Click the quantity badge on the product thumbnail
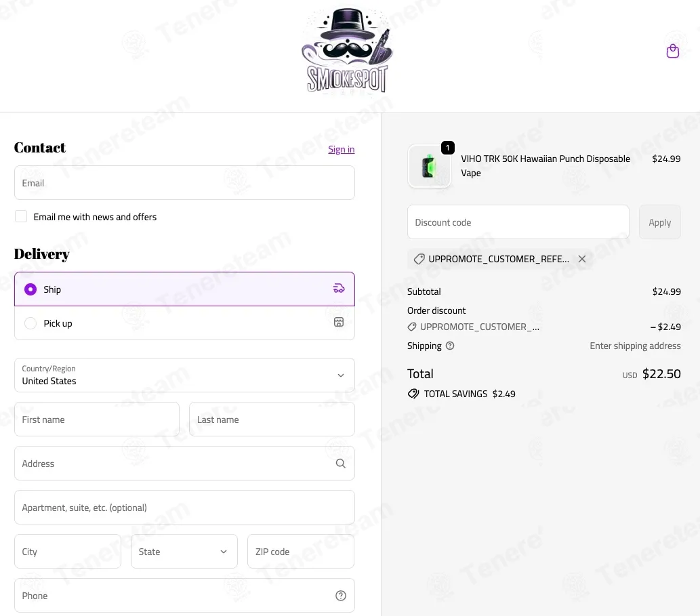Viewport: 700px width, 616px height. click(x=448, y=148)
